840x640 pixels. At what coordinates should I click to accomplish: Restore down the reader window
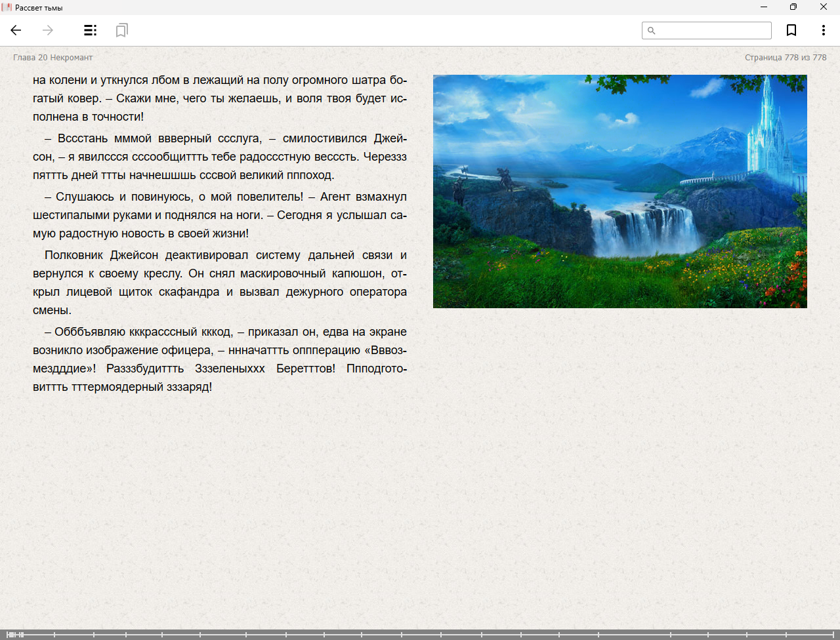(793, 7)
